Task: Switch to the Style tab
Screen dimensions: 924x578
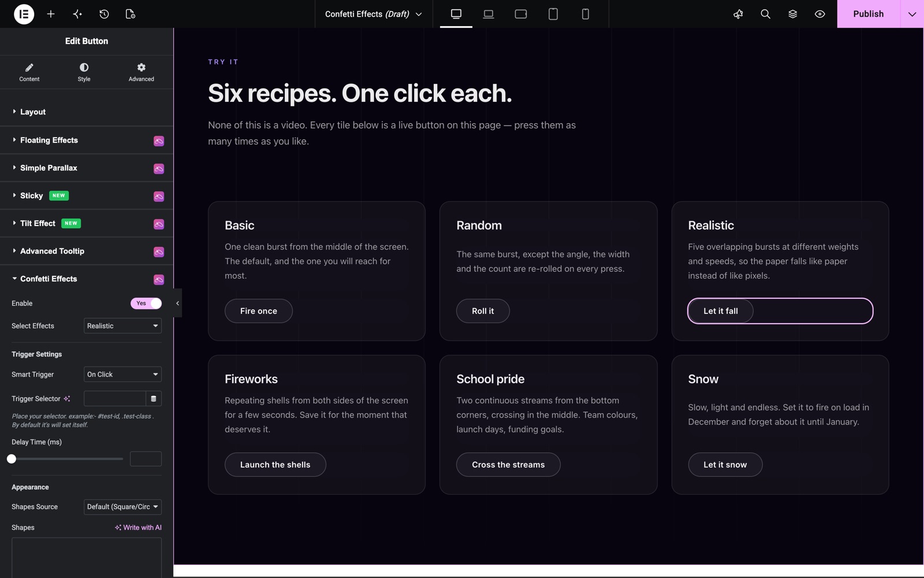Action: coord(84,72)
